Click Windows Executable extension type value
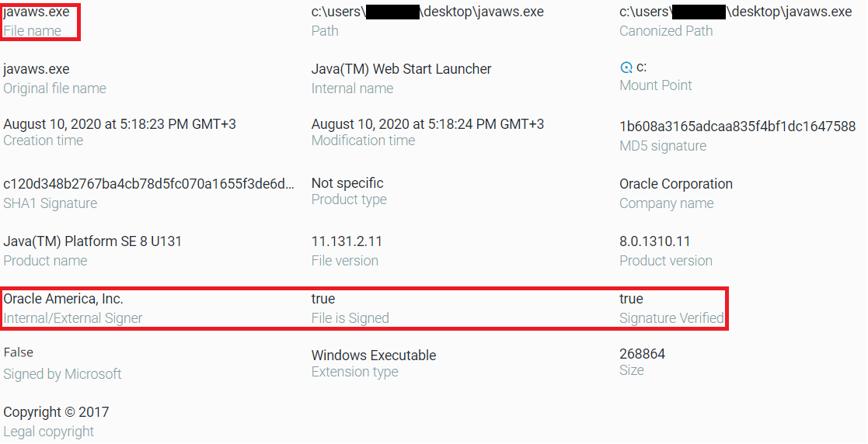868x444 pixels. pos(374,356)
